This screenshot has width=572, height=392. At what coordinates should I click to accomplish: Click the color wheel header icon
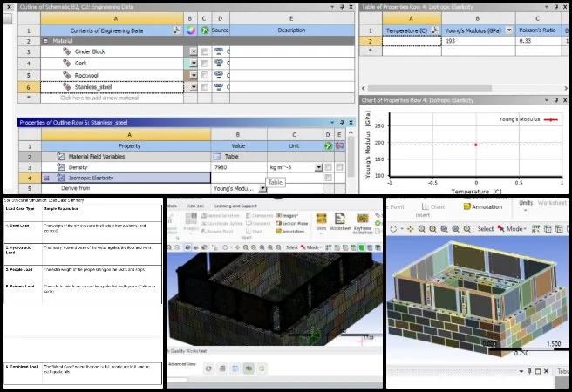click(190, 30)
